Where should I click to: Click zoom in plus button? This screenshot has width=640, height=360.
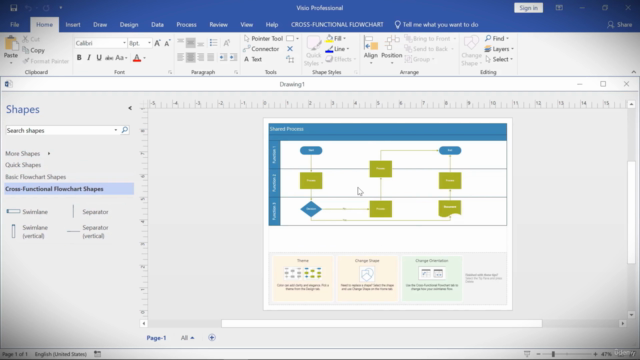coord(595,354)
